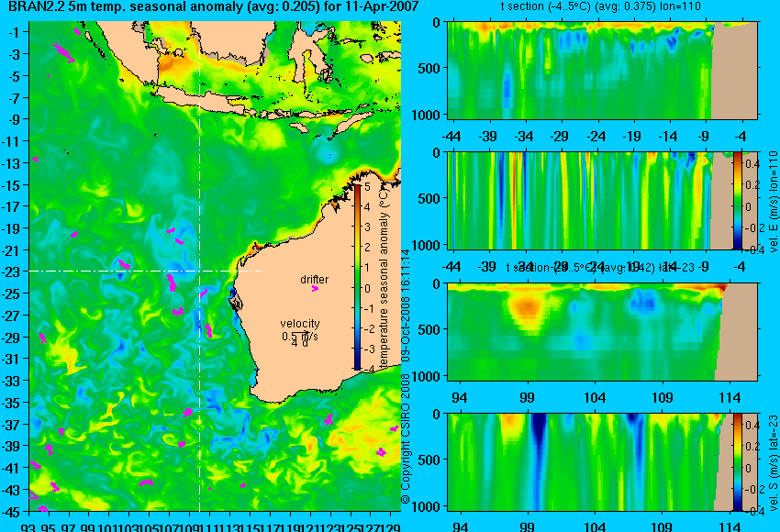The image size is (780, 532).
Task: Click the -24 tick under the top temperature section
Action: pos(596,136)
